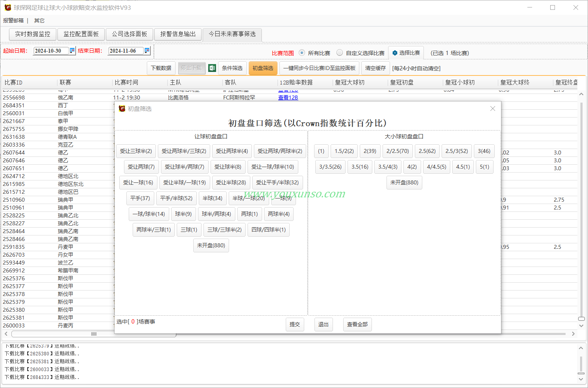Switch to 实时数据监控 tab
Viewport: 588px width, 388px height.
tap(33, 34)
